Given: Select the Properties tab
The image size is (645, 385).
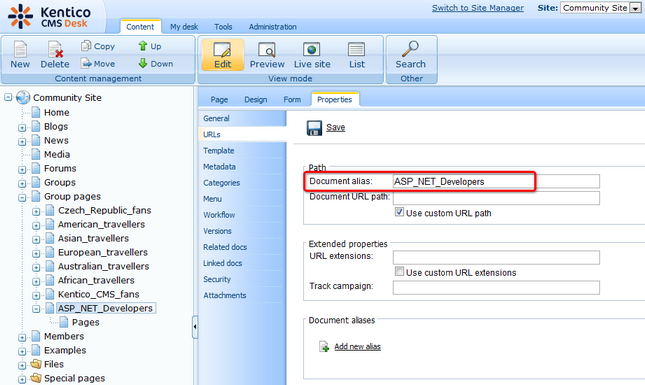Looking at the screenshot, I should (x=334, y=100).
